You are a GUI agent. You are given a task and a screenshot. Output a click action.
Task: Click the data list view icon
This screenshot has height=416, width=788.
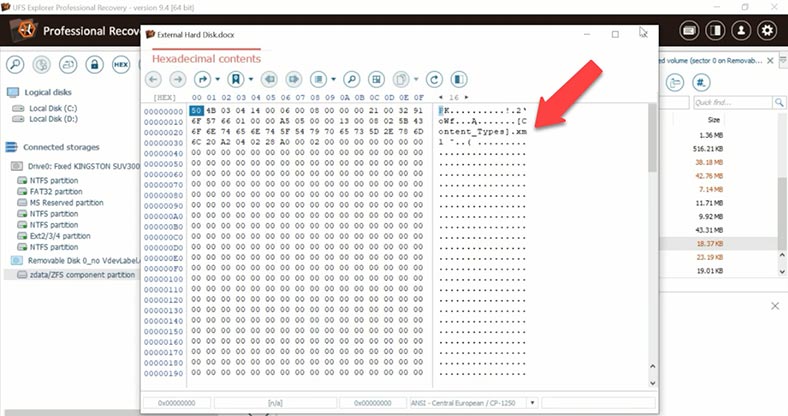point(318,79)
